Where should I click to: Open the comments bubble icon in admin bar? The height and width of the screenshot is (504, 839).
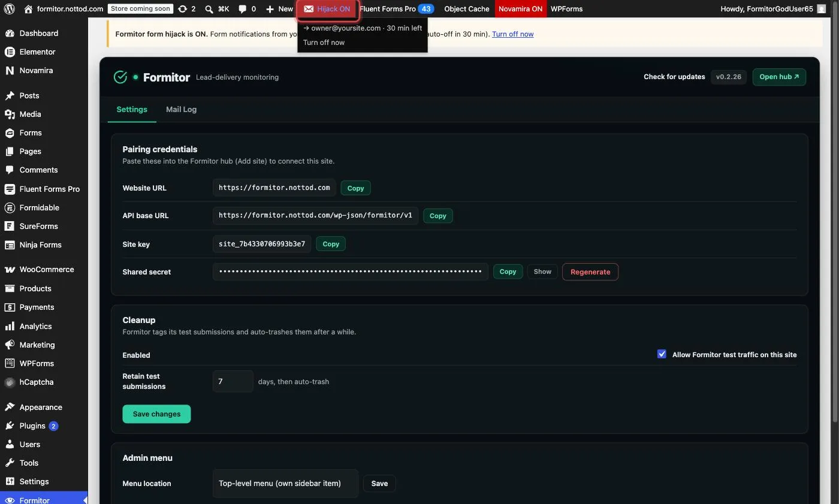(242, 9)
